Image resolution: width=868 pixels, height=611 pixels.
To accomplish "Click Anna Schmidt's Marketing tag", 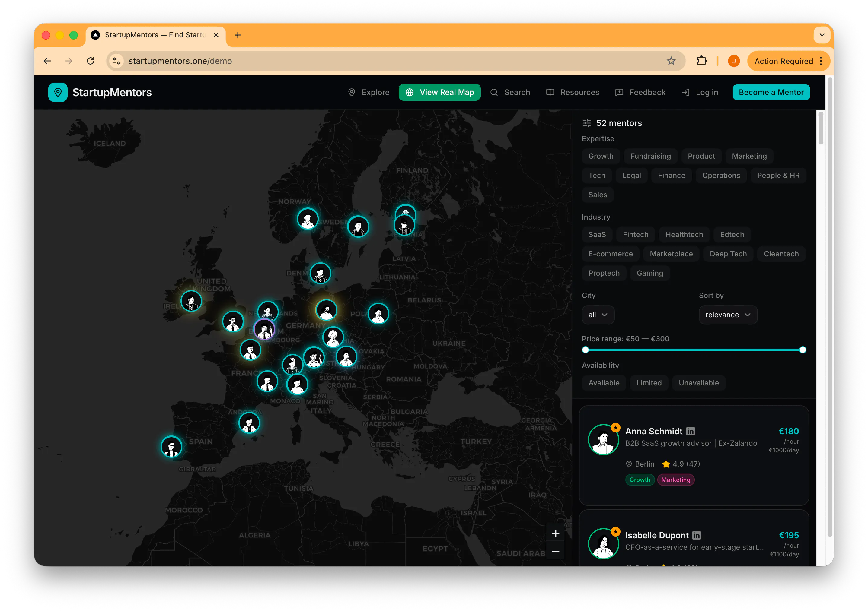I will coord(675,480).
